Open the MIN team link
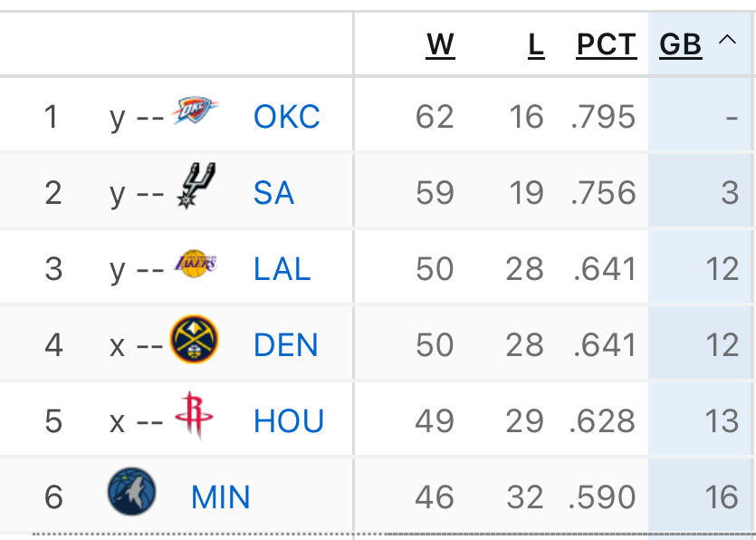The width and height of the screenshot is (756, 540). click(220, 497)
